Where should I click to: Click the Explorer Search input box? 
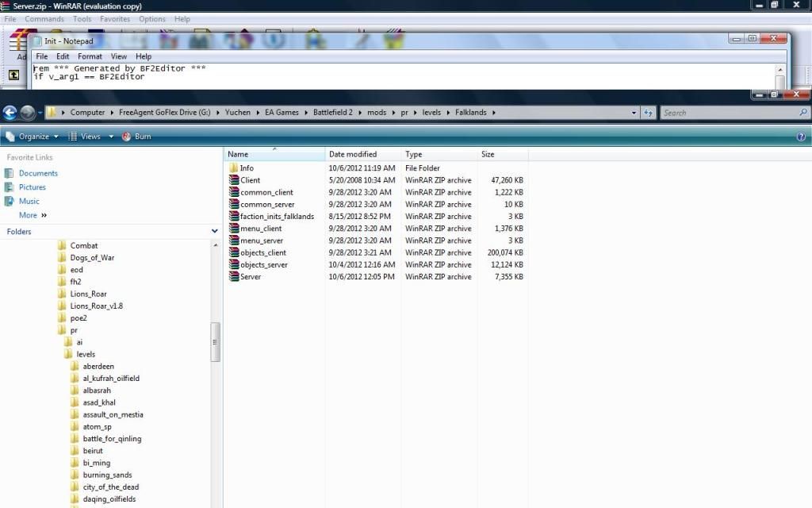click(733, 113)
